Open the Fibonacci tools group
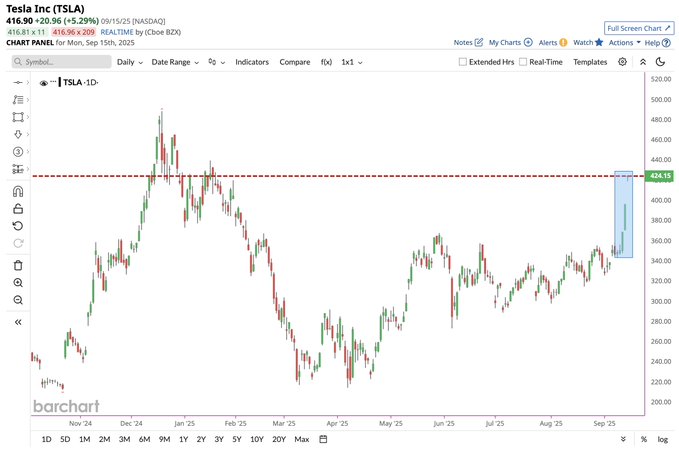The height and width of the screenshot is (449, 679). (x=18, y=100)
